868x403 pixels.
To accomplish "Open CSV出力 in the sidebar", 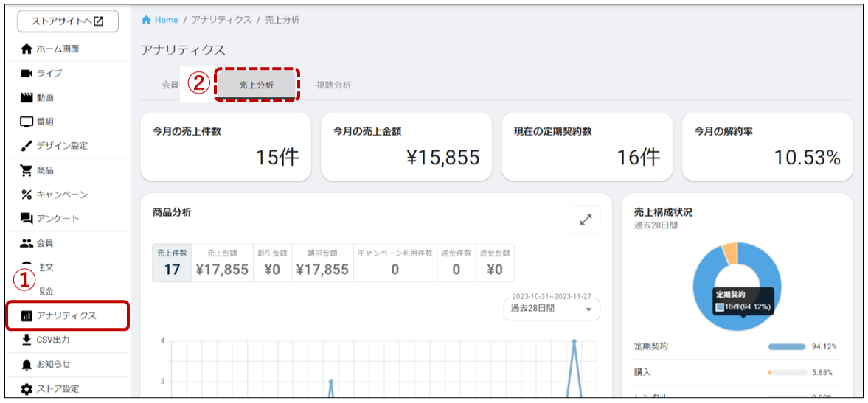I will click(53, 340).
